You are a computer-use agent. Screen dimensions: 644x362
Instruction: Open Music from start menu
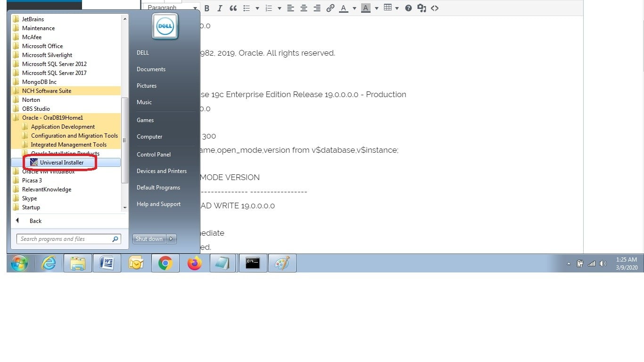[144, 102]
